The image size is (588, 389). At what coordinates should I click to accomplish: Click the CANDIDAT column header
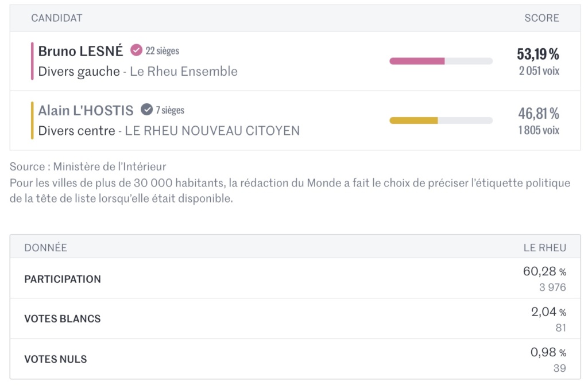pyautogui.click(x=56, y=18)
